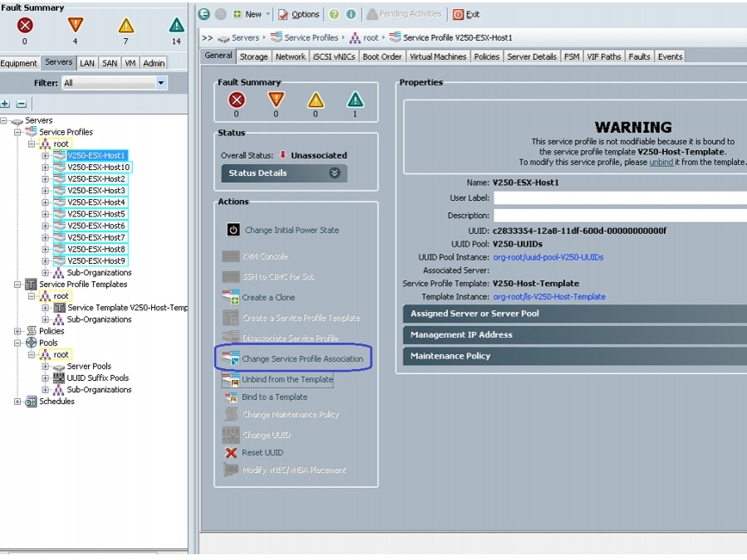
Task: Click the User Label input field
Action: click(620, 198)
